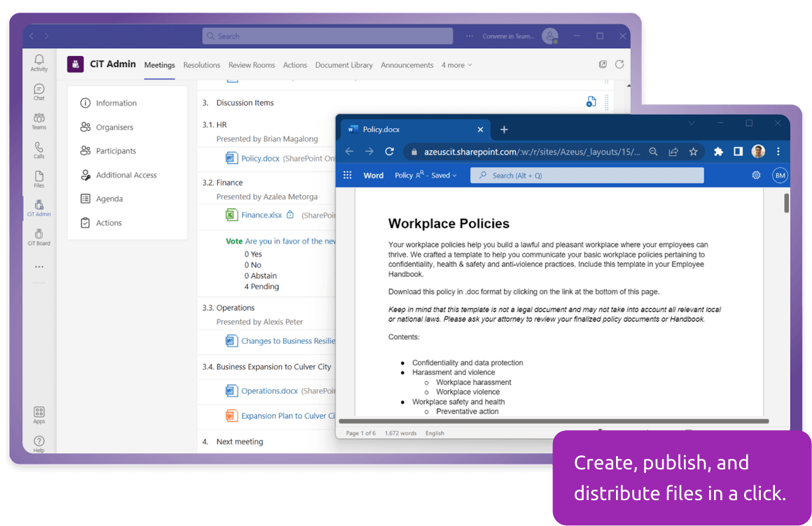
Task: Open the Activity feed in Teams sidebar
Action: pyautogui.click(x=39, y=63)
